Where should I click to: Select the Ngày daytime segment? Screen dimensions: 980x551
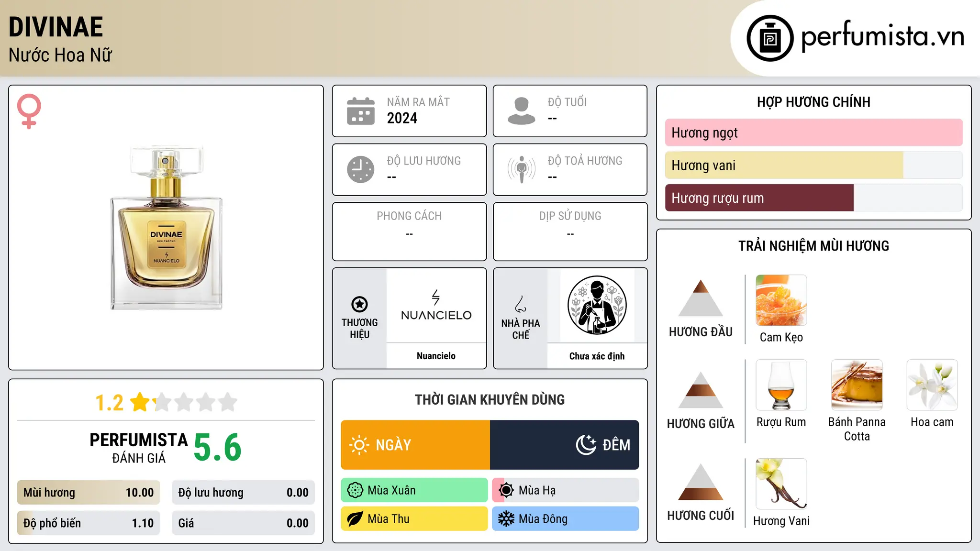415,445
